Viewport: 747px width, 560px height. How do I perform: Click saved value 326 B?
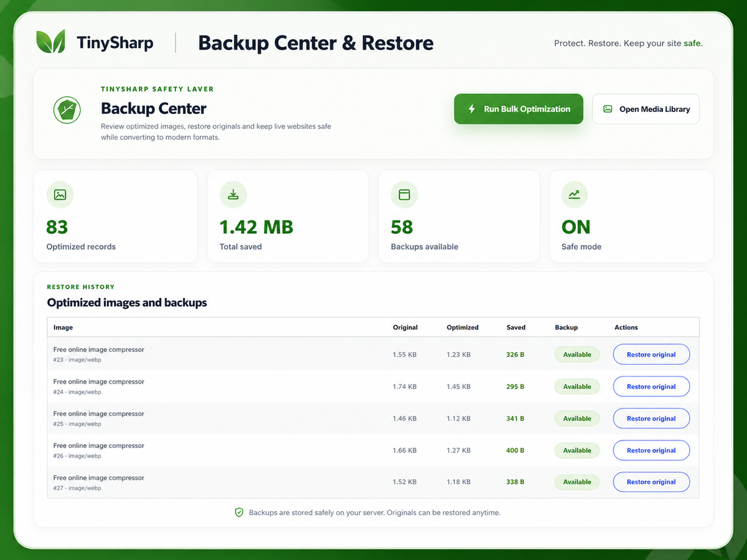coord(515,355)
